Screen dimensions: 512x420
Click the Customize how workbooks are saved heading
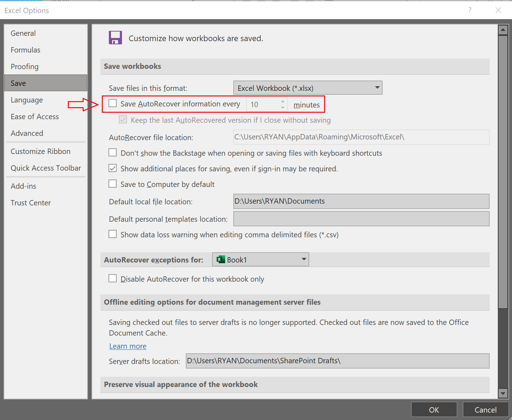(x=196, y=38)
